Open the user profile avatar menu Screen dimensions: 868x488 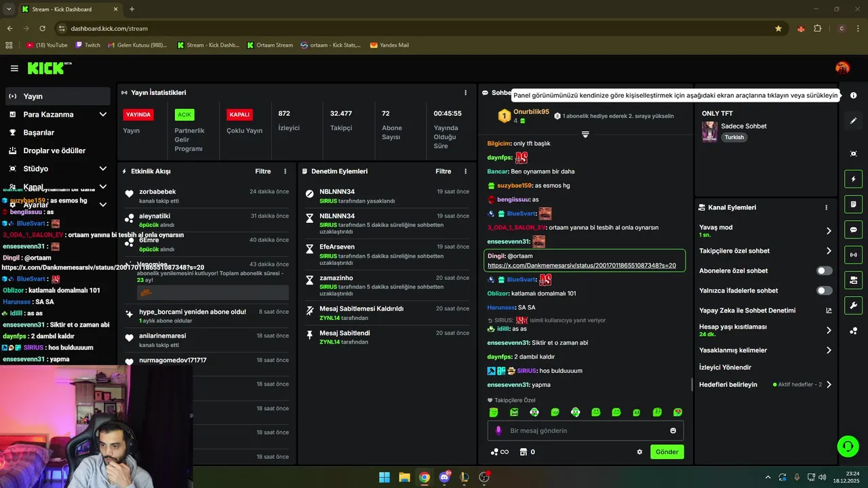click(842, 68)
